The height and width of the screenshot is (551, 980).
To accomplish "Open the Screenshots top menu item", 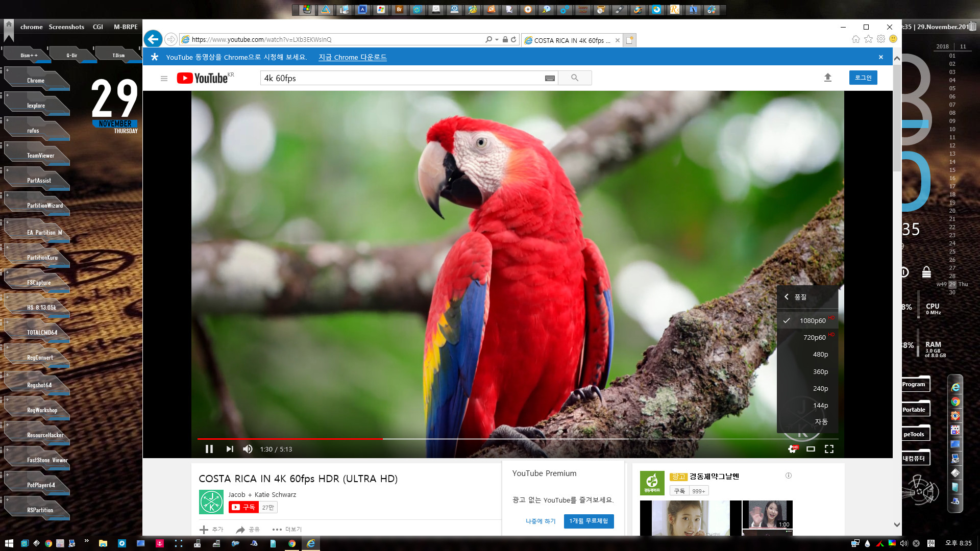I will click(x=66, y=27).
